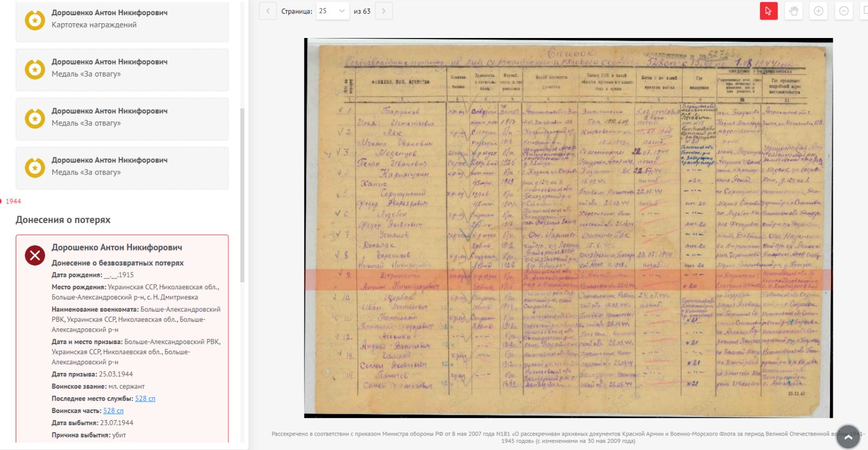The image size is (868, 450).
Task: Zoom out with the minus icon
Action: coord(844,11)
